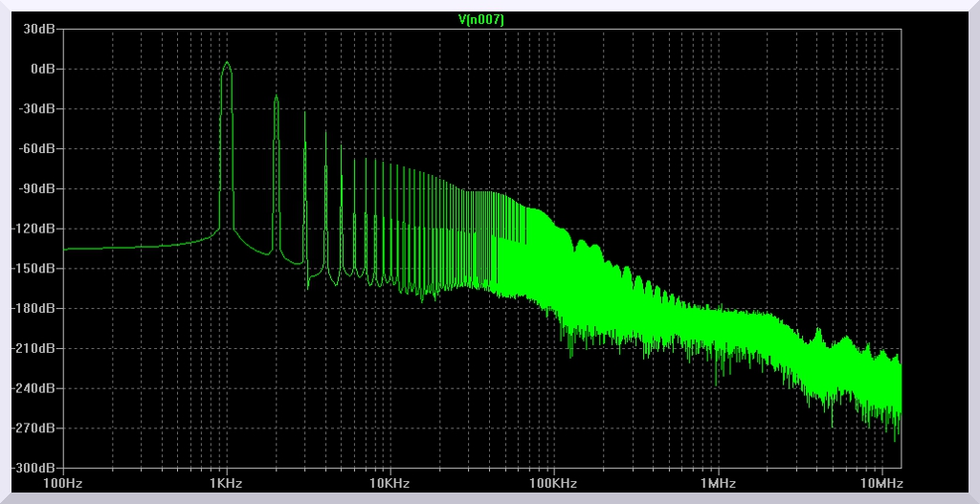Select the -90dB axis tick label
Image resolution: width=980 pixels, height=504 pixels.
pyautogui.click(x=37, y=188)
